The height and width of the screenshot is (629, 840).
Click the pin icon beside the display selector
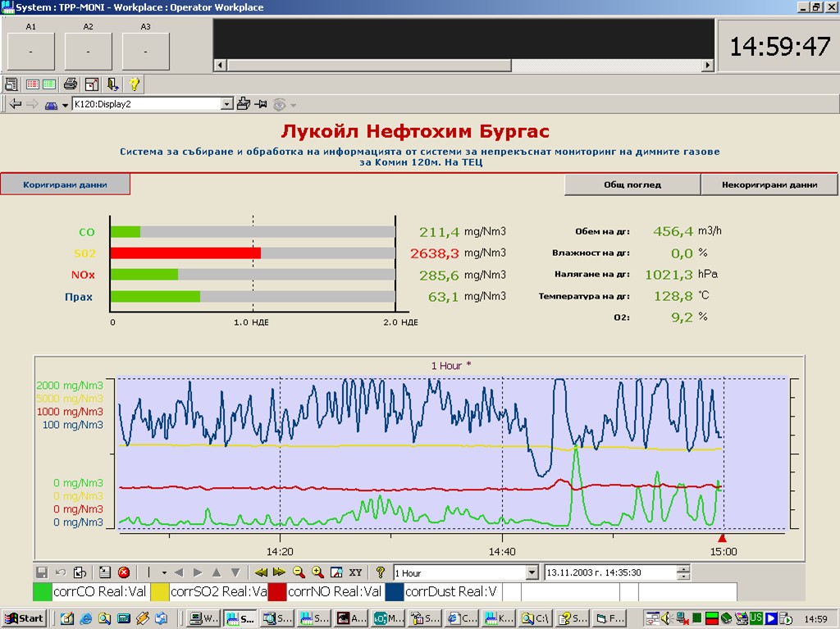261,104
